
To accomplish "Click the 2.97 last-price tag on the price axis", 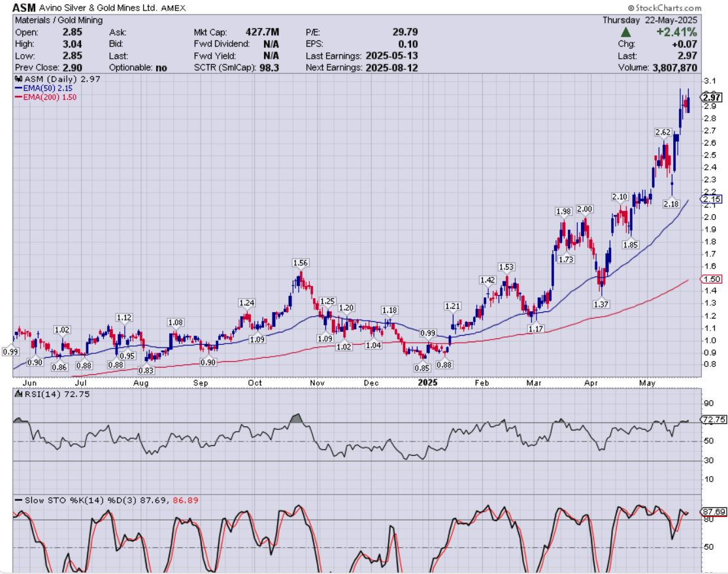I will [x=711, y=97].
